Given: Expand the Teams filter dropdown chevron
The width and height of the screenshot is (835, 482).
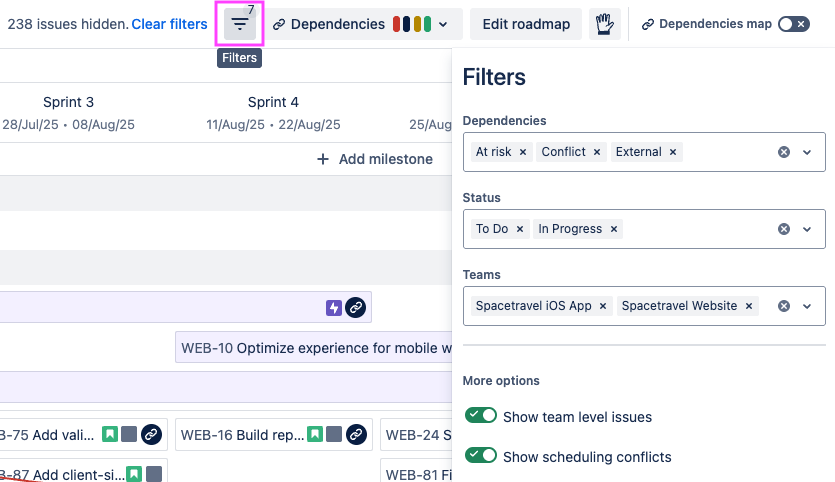Looking at the screenshot, I should 807,306.
